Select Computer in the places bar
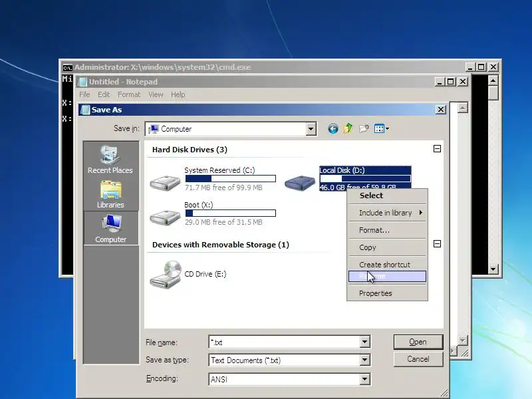 pyautogui.click(x=111, y=228)
